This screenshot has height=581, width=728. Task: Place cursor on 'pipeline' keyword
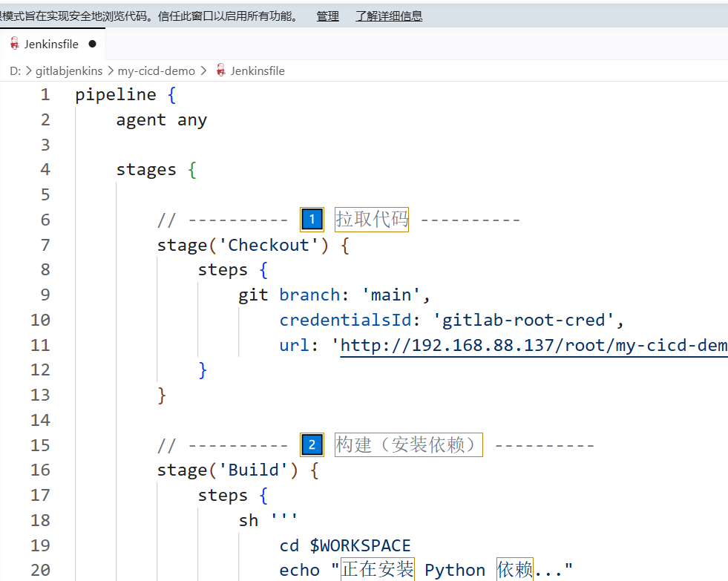(x=116, y=95)
